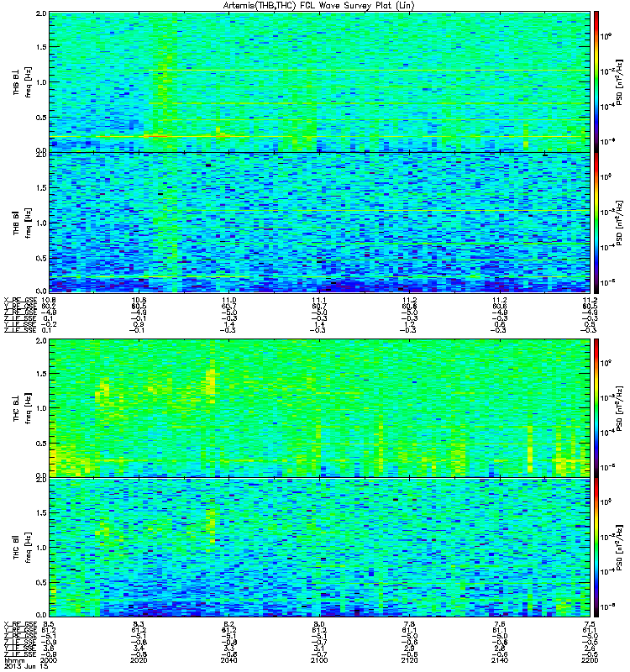The image size is (630, 672).
Task: Click the "2120" time label on bottom axis
Action: (x=409, y=660)
